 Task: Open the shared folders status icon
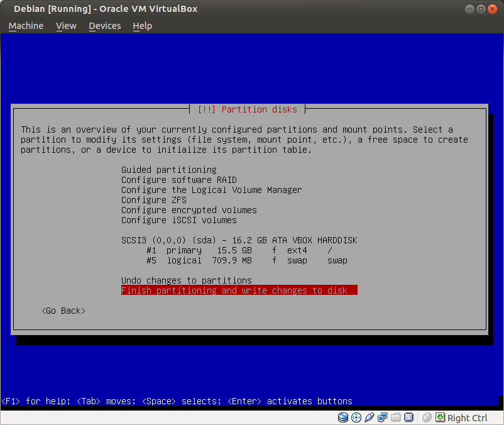[x=396, y=417]
